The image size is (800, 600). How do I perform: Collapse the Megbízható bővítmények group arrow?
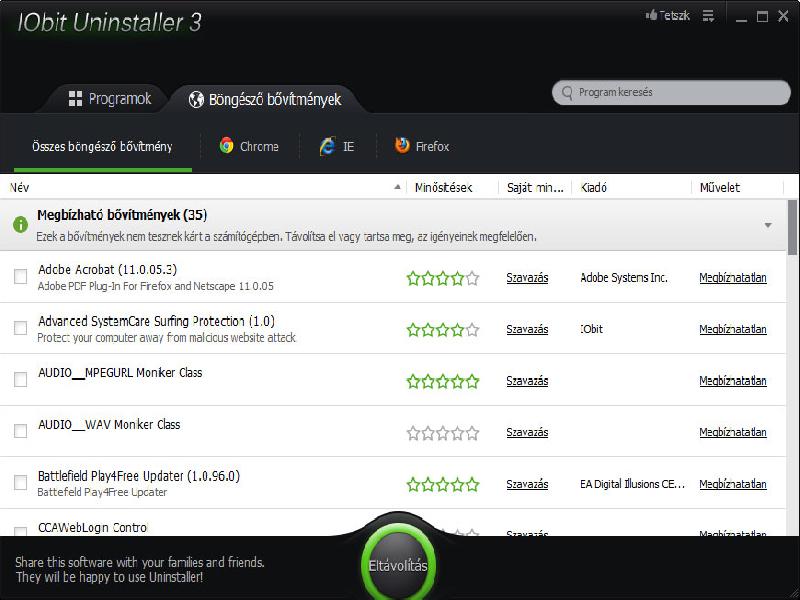click(x=768, y=225)
